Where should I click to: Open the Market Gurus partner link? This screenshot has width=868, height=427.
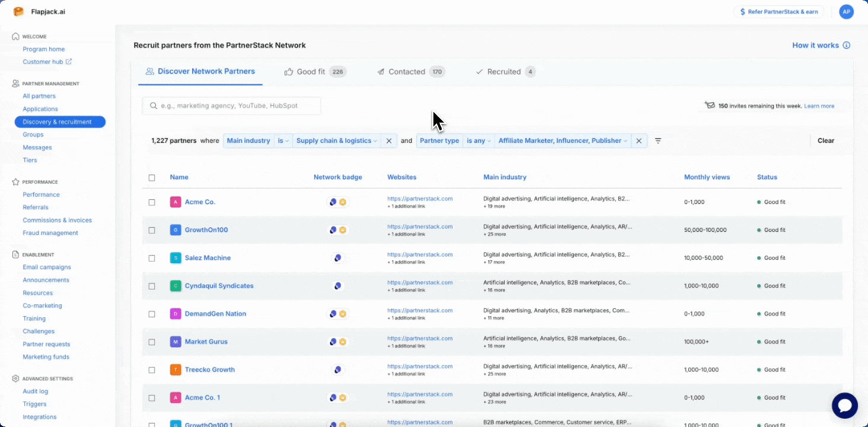click(206, 342)
